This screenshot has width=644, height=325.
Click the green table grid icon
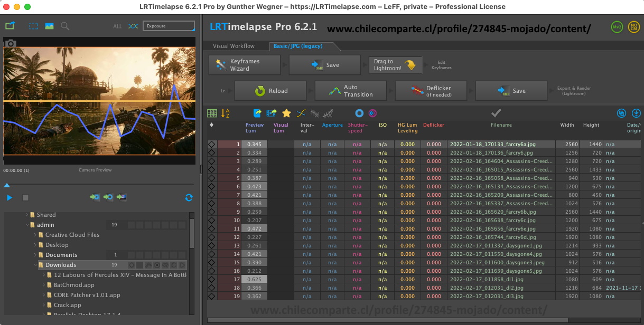[212, 113]
